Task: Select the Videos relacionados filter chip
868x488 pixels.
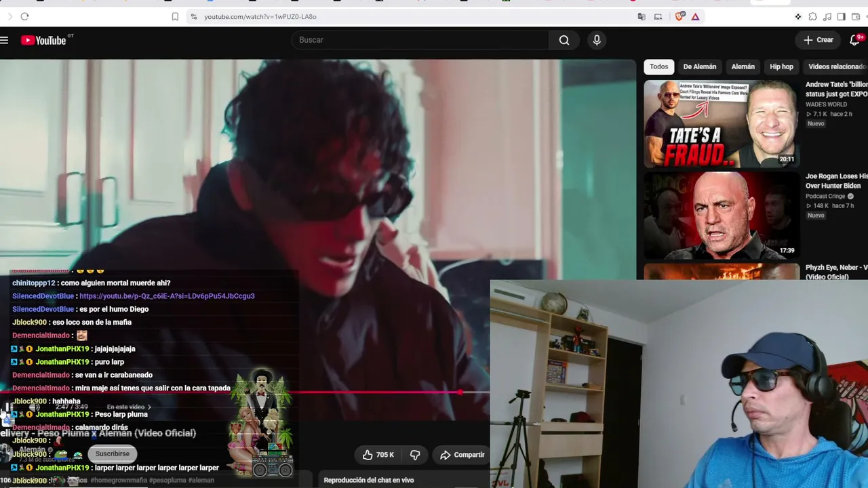Action: tap(837, 66)
